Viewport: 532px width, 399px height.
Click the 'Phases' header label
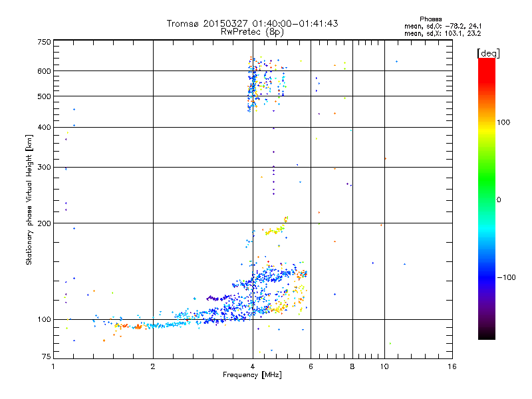[x=430, y=19]
